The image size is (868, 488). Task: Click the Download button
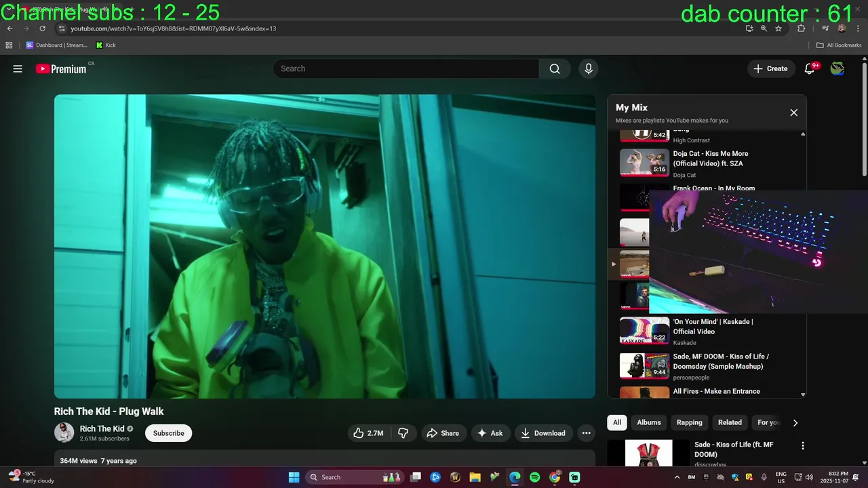pos(544,433)
